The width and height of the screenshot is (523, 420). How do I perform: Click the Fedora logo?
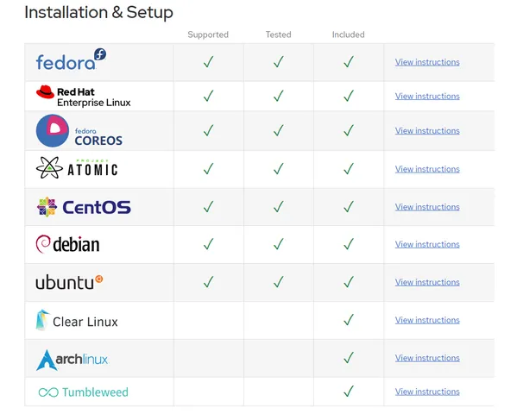click(71, 60)
